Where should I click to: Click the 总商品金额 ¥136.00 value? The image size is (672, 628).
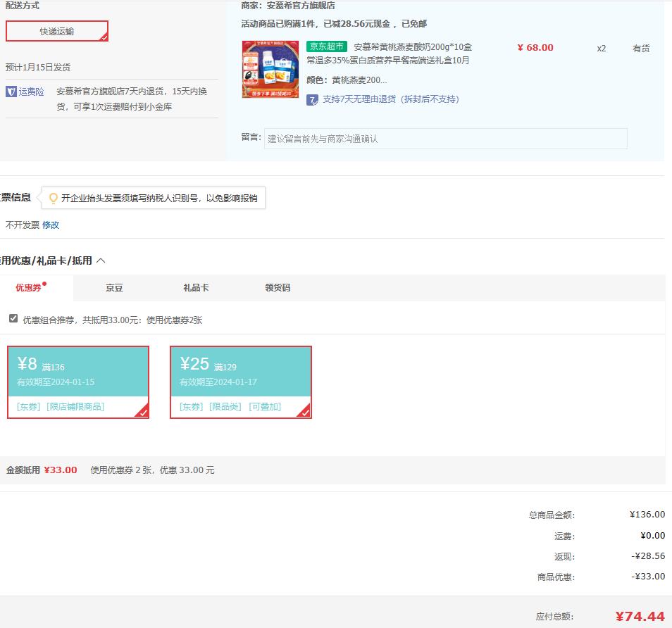pos(647,515)
